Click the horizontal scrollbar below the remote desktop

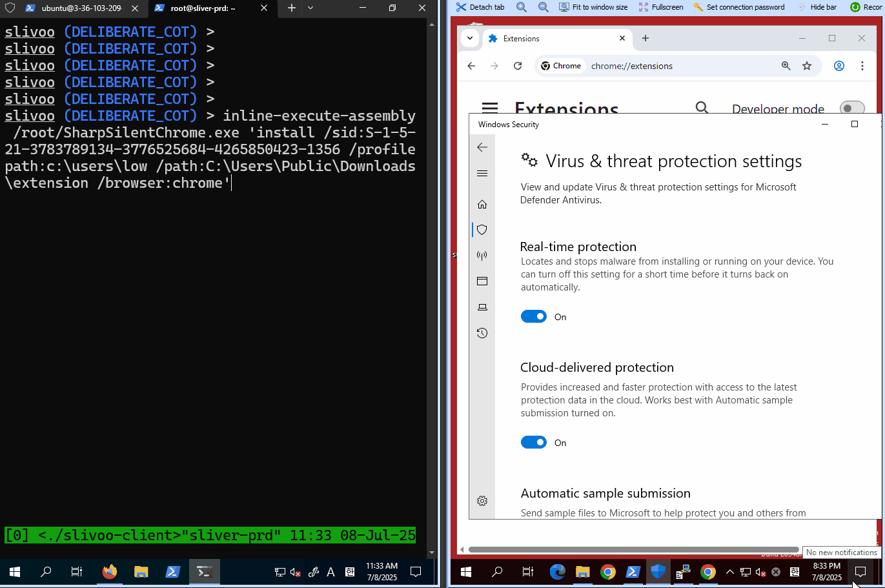click(634, 550)
